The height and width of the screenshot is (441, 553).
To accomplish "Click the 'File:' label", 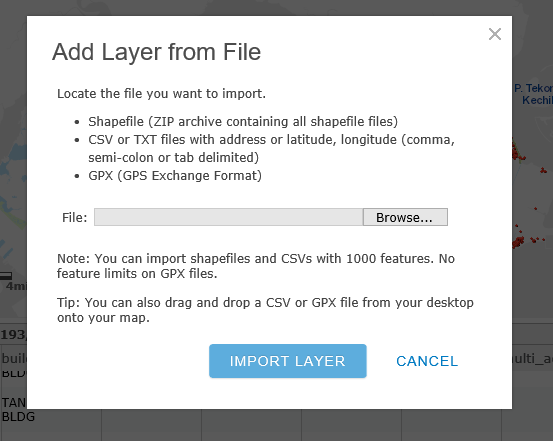I will click(74, 218).
